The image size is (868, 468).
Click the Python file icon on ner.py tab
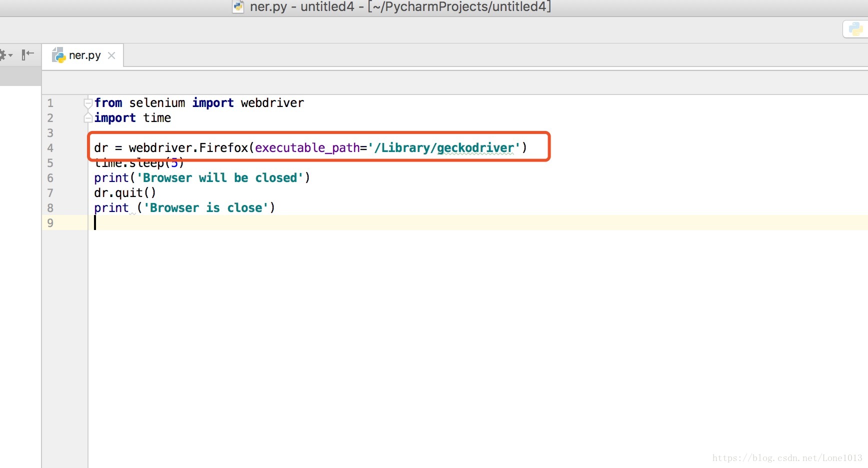point(58,55)
